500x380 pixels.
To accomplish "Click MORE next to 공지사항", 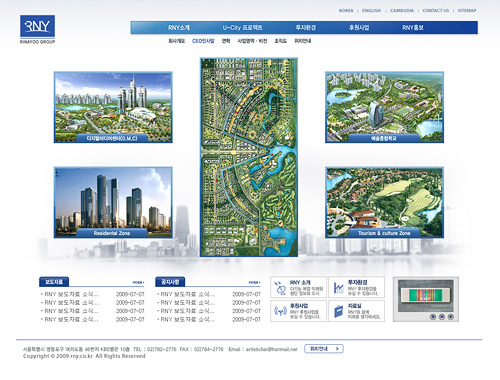I will (254, 283).
